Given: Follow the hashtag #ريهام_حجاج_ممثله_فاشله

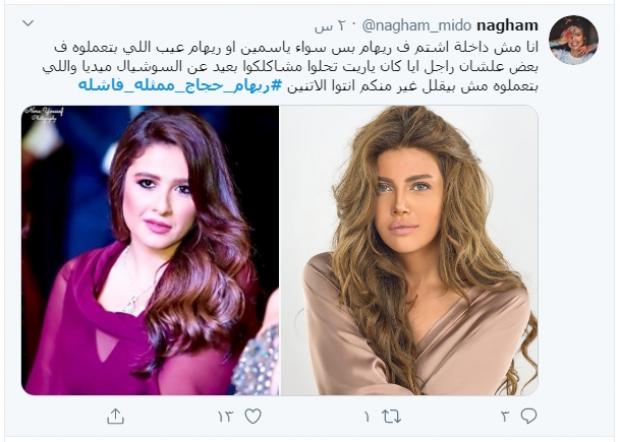Looking at the screenshot, I should pos(180,86).
